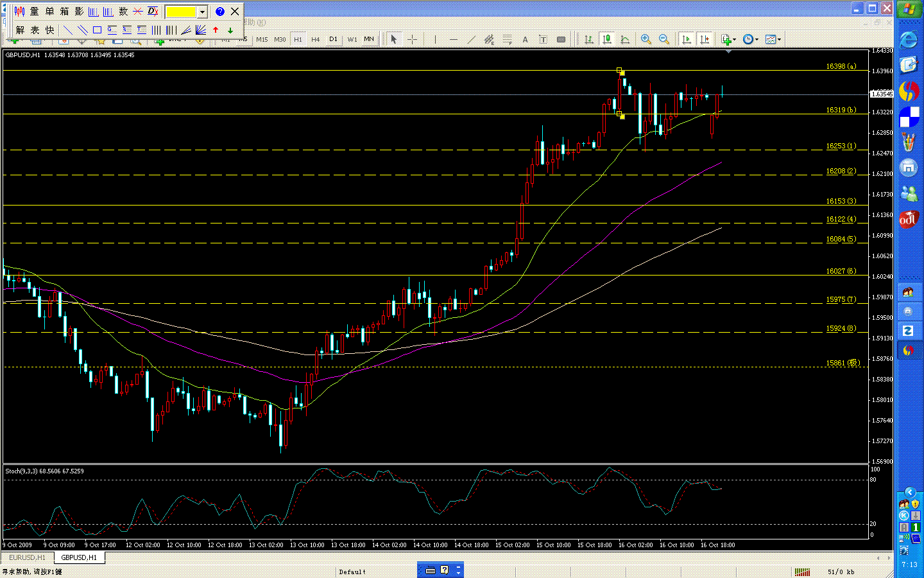Click the 单 button in floating toolbar

tap(49, 12)
